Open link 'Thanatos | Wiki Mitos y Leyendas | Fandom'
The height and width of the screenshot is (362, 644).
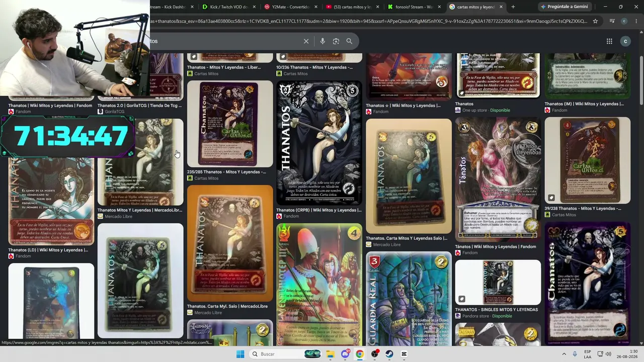coord(50,106)
